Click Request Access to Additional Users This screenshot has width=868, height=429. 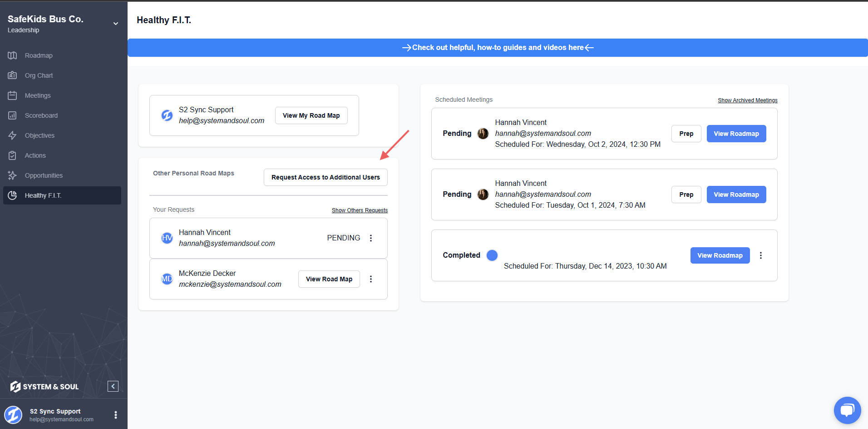(325, 177)
